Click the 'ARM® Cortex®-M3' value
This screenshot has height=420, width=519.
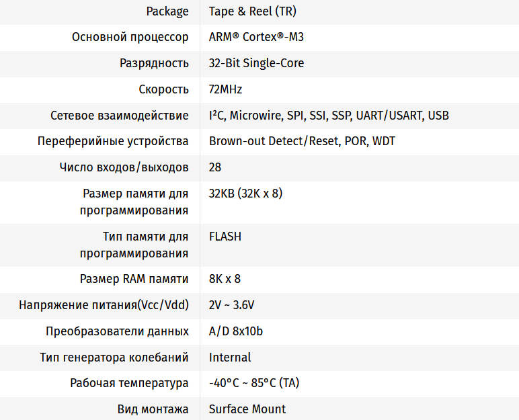click(256, 37)
